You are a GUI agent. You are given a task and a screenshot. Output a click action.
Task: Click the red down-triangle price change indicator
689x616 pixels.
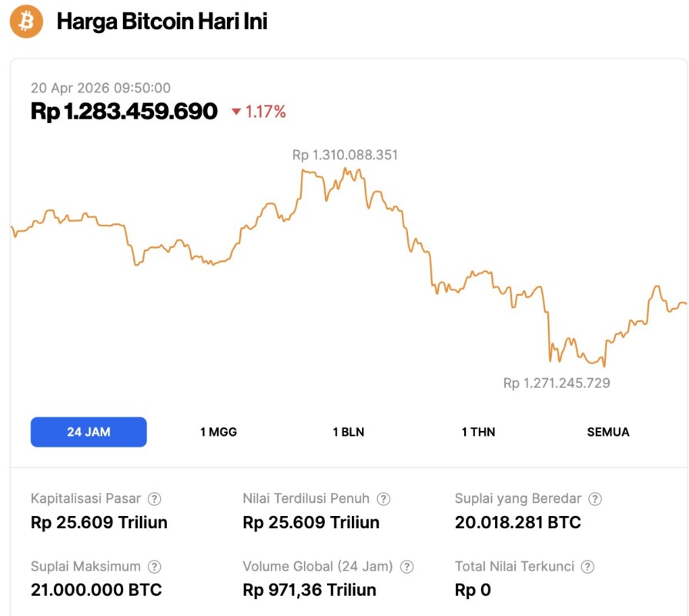[236, 112]
